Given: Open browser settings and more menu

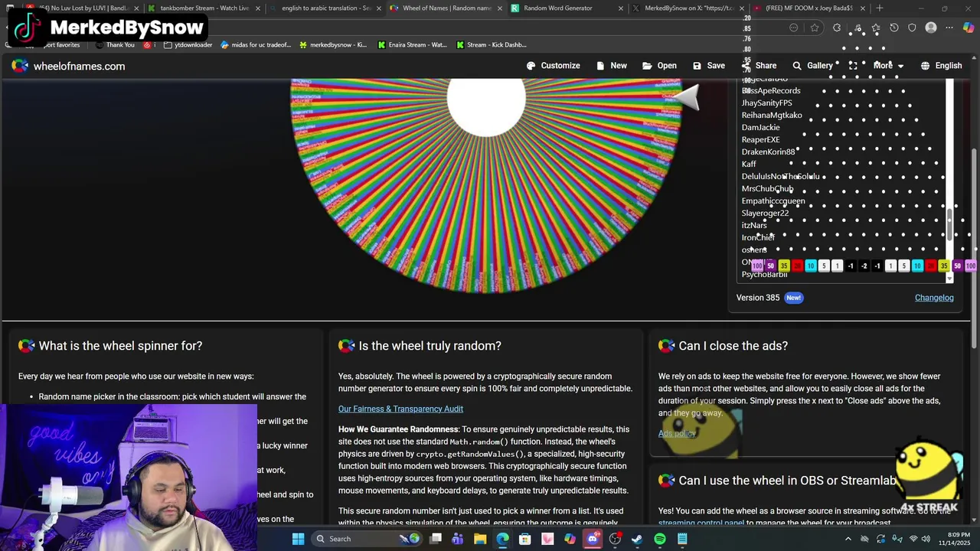Looking at the screenshot, I should (x=949, y=28).
